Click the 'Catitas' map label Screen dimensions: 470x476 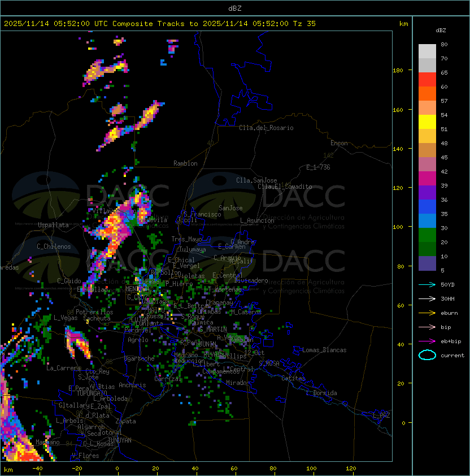[x=293, y=378]
